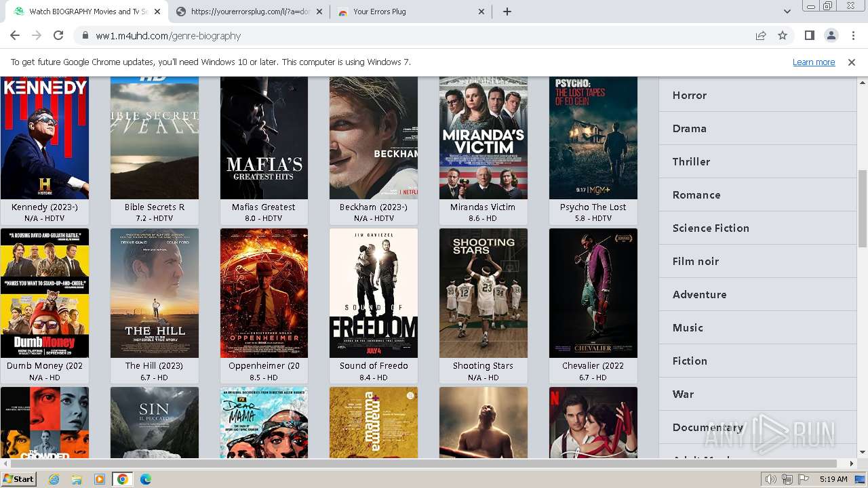The image size is (868, 488).
Task: Open the Beckham poster
Action: pos(374,138)
